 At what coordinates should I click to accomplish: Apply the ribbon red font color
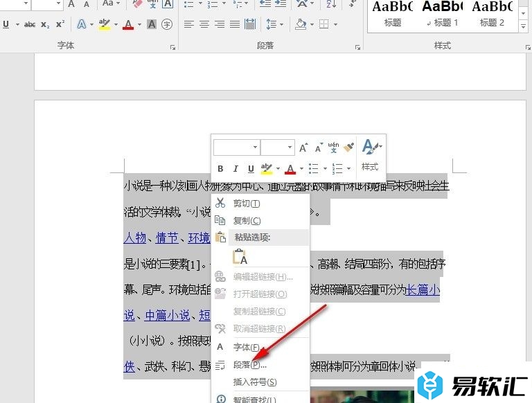click(x=128, y=24)
